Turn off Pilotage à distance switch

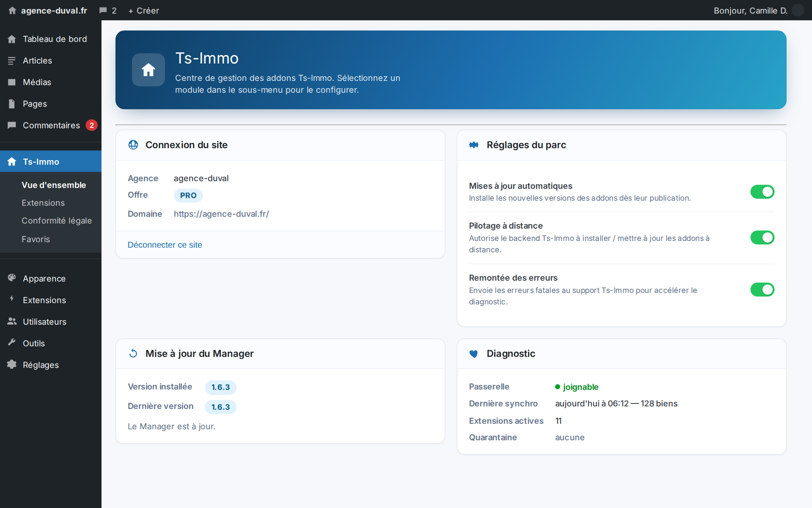[762, 237]
